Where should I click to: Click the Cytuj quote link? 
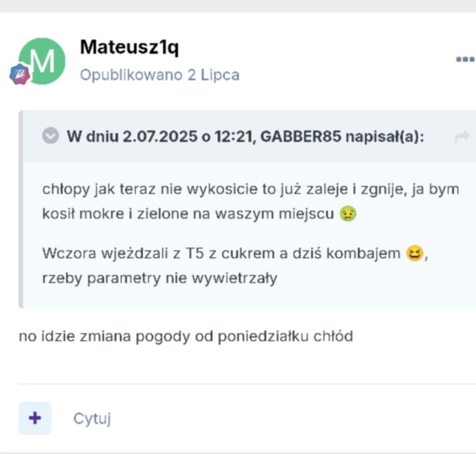92,418
